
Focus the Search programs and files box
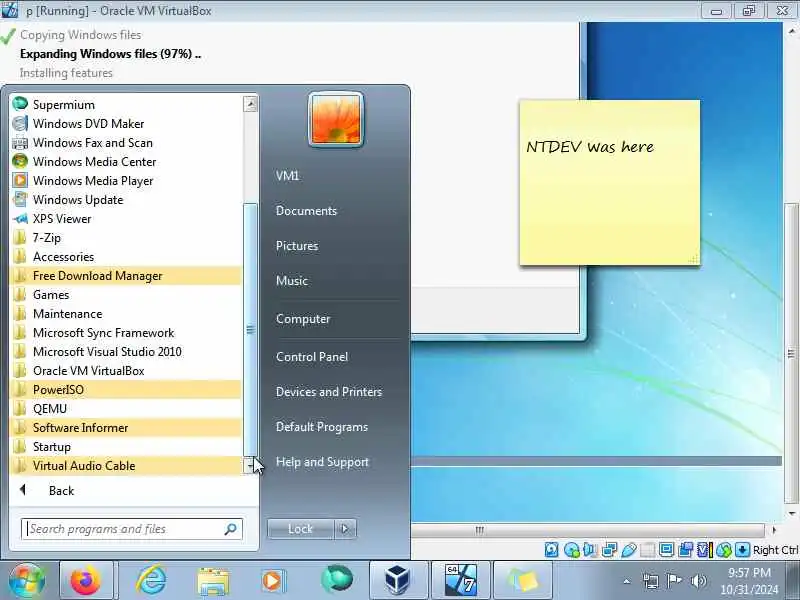click(132, 529)
